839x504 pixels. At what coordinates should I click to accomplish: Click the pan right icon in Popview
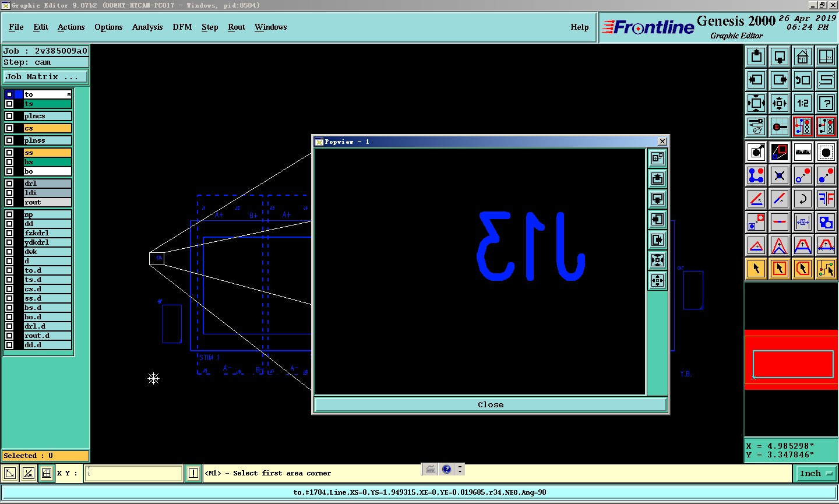click(657, 240)
